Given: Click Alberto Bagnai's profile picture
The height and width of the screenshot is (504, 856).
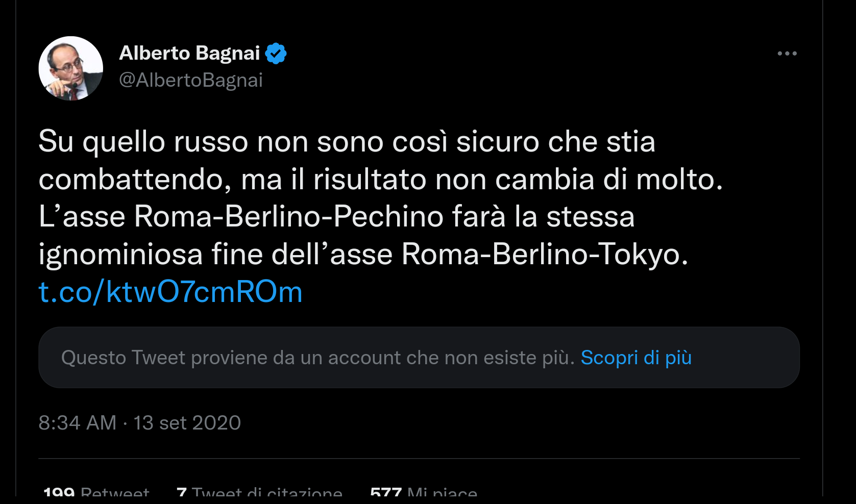Looking at the screenshot, I should tap(70, 68).
